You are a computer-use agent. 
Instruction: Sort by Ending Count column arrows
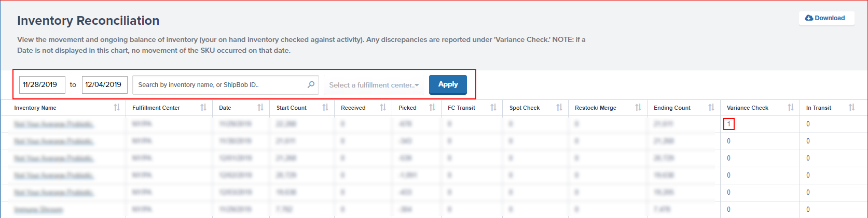[711, 108]
